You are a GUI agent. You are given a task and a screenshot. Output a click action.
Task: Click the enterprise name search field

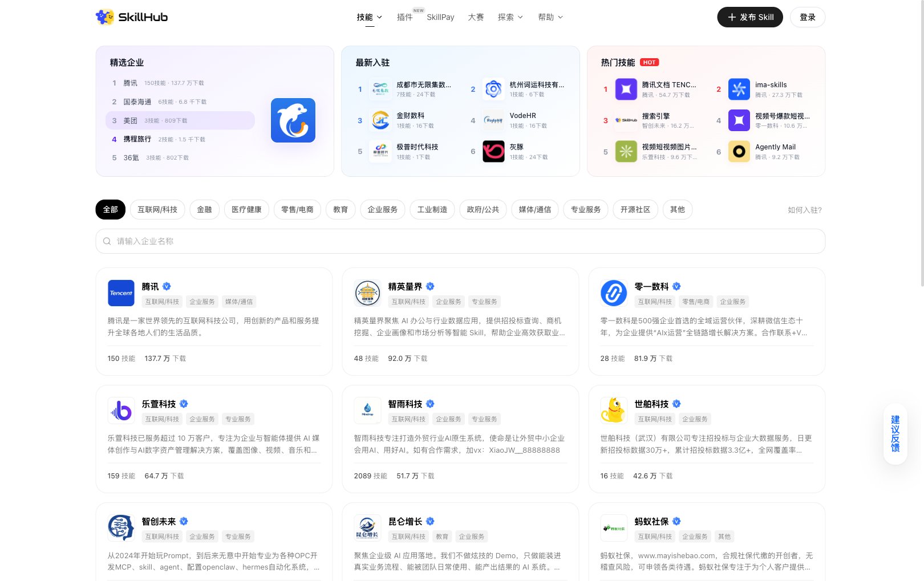[x=460, y=241]
